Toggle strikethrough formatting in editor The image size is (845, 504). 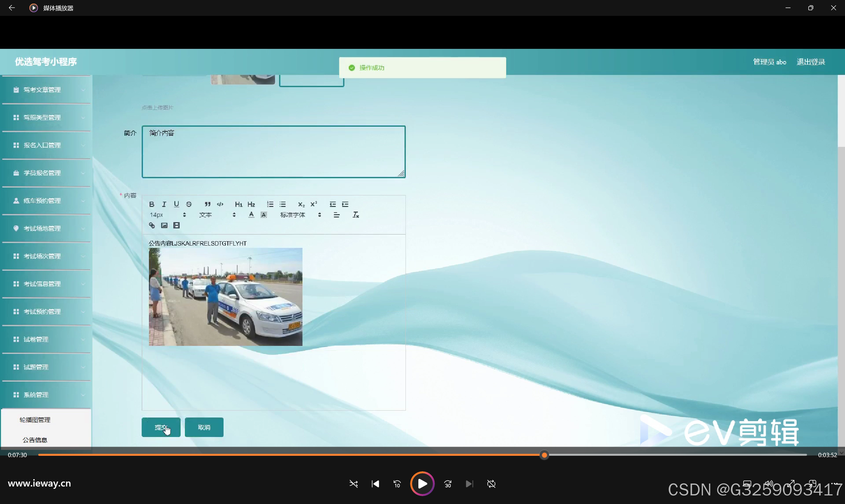click(189, 204)
